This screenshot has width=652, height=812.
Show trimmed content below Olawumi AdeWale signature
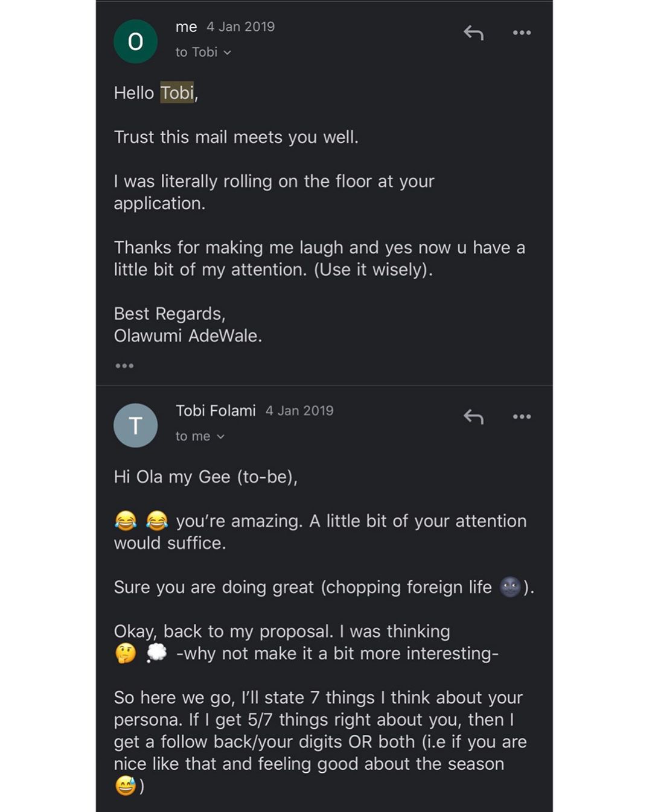pos(124,366)
